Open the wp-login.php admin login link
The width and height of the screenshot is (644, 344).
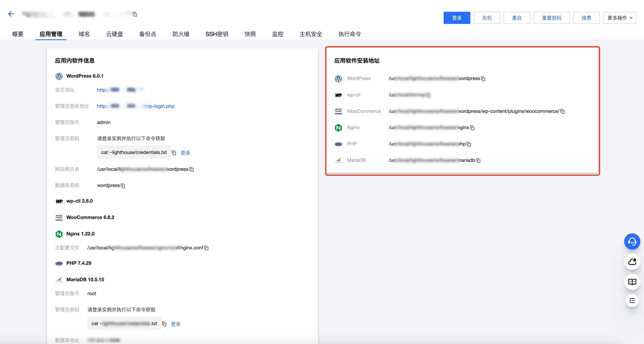[136, 106]
